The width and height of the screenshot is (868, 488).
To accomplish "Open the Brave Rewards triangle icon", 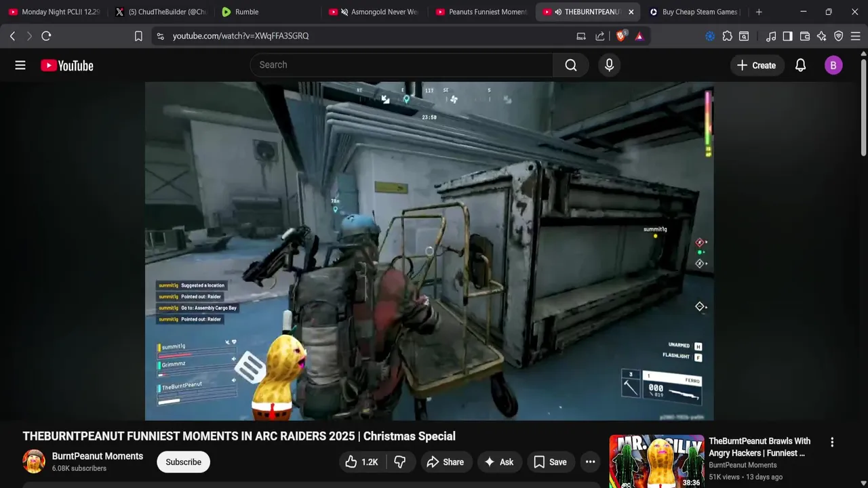I will click(x=639, y=36).
